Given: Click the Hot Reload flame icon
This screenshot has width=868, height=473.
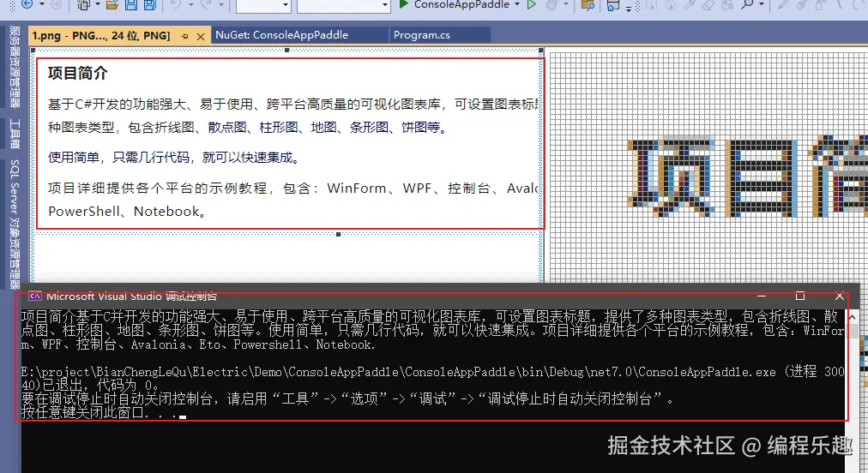Looking at the screenshot, I should [x=552, y=4].
